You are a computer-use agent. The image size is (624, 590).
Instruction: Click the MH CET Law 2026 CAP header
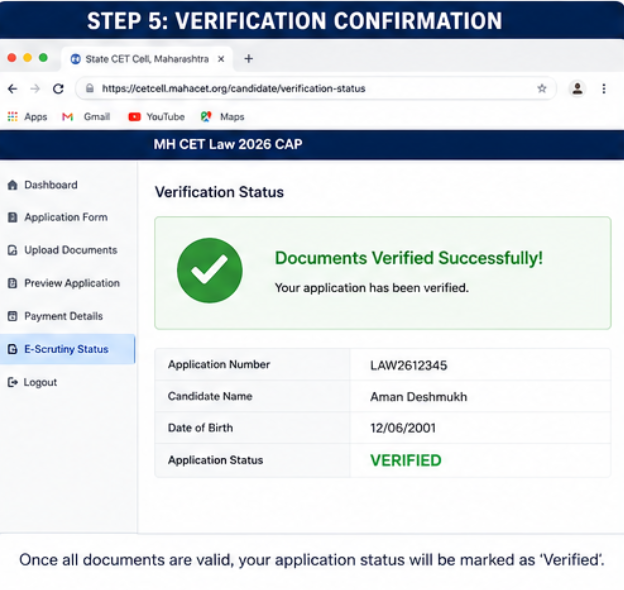[228, 144]
